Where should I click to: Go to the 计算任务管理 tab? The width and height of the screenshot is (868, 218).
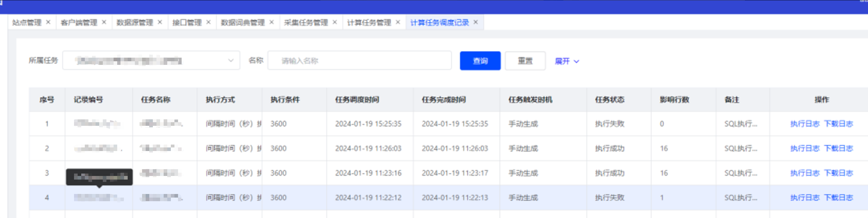(369, 23)
